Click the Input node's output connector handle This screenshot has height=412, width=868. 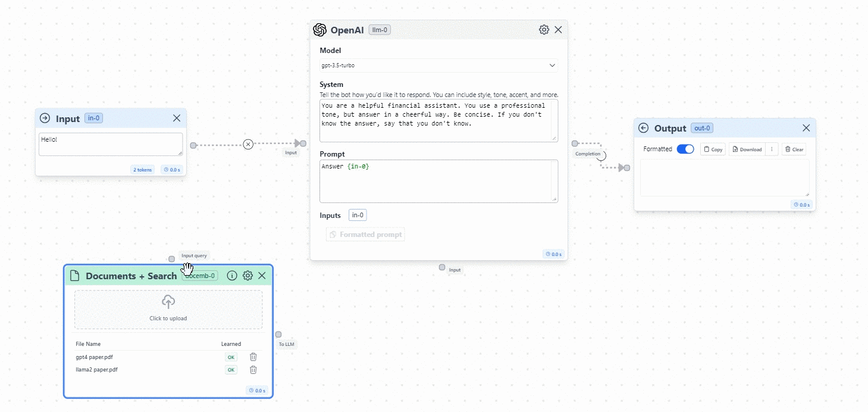point(193,145)
